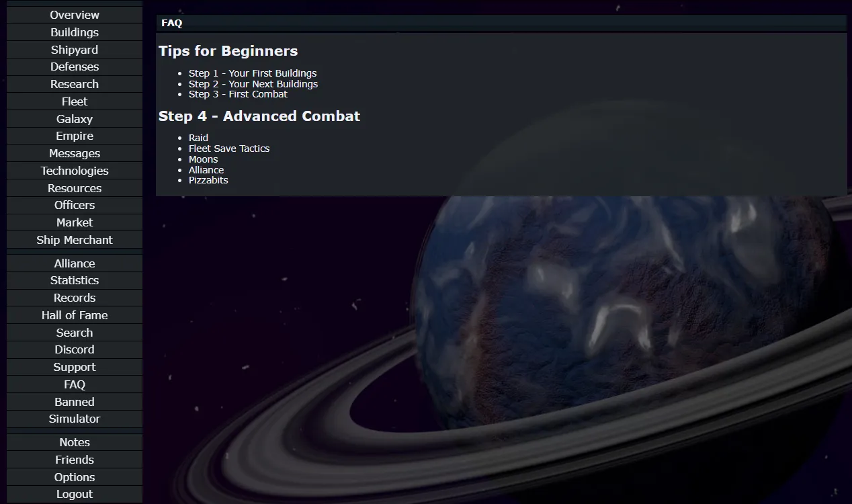Screen dimensions: 852x504
Task: Open Notes from the sidebar
Action: [x=75, y=442]
